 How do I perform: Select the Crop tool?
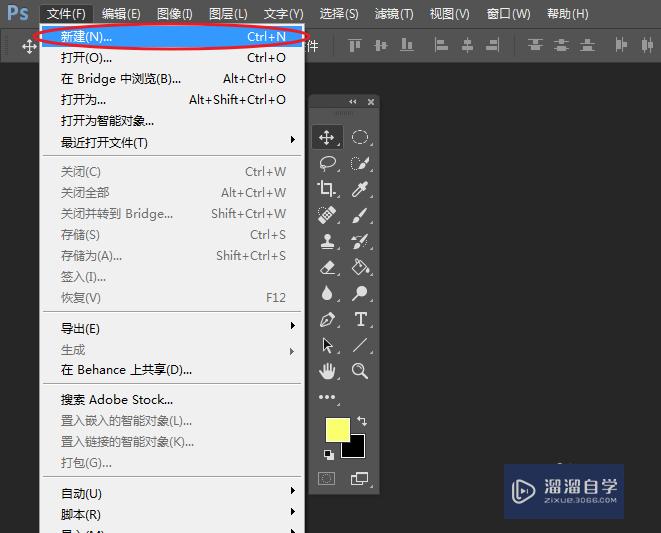tap(327, 189)
